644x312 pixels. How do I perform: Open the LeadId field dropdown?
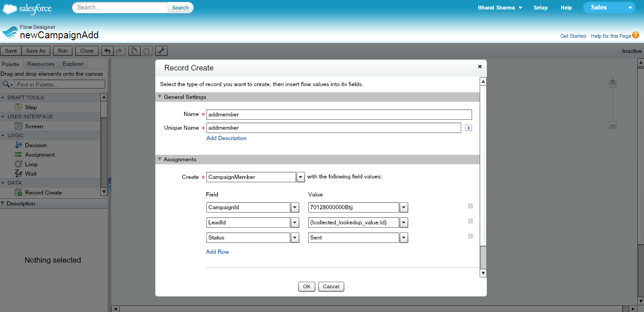[295, 223]
